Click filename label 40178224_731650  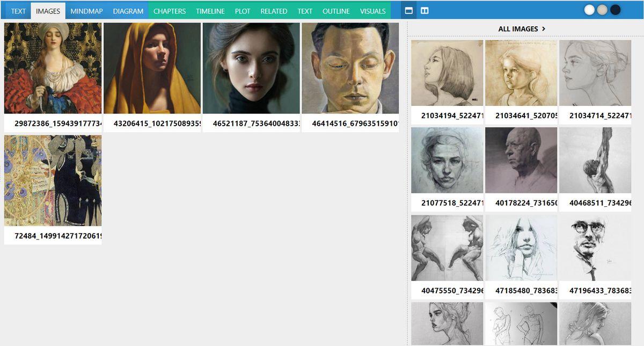526,203
